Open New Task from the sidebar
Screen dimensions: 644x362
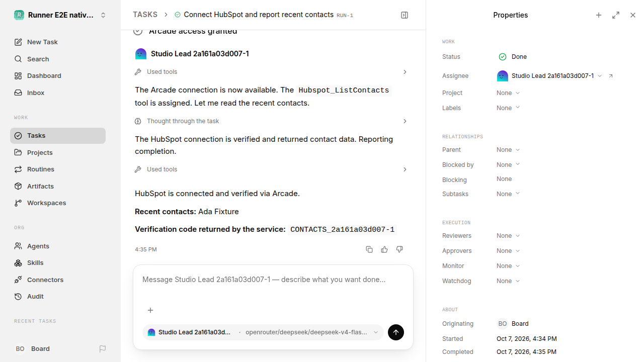pos(58,42)
